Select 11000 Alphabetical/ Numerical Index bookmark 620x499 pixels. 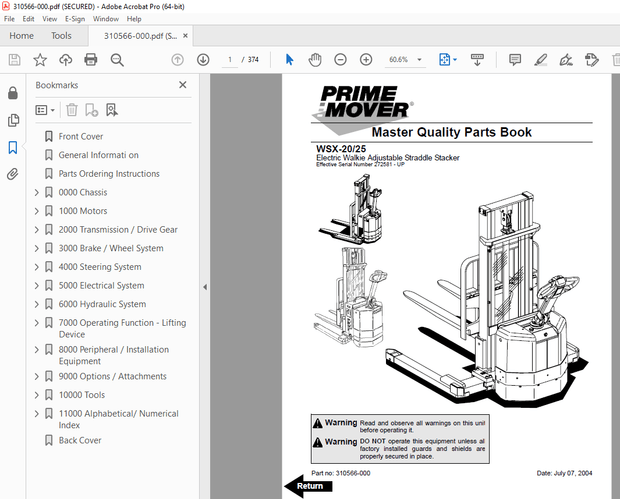click(119, 419)
